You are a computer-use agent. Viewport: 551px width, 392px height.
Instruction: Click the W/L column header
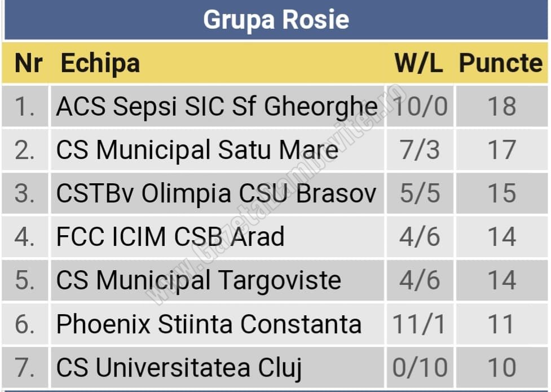coord(419,63)
